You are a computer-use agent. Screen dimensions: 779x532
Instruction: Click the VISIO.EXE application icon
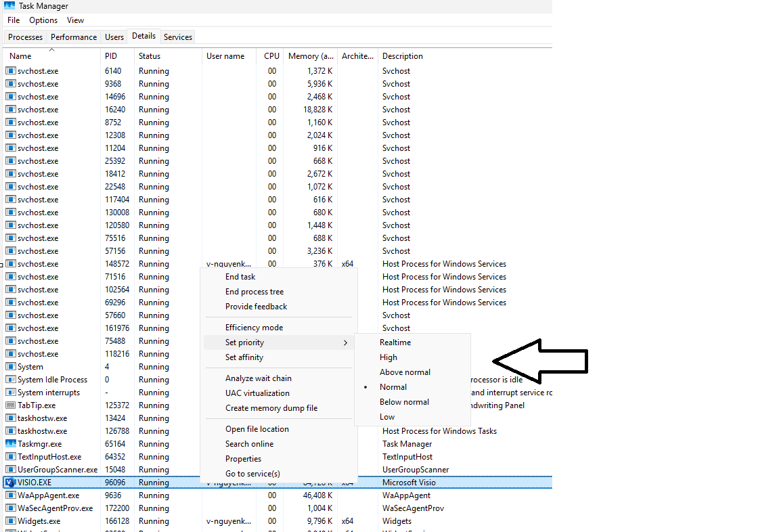(x=9, y=482)
